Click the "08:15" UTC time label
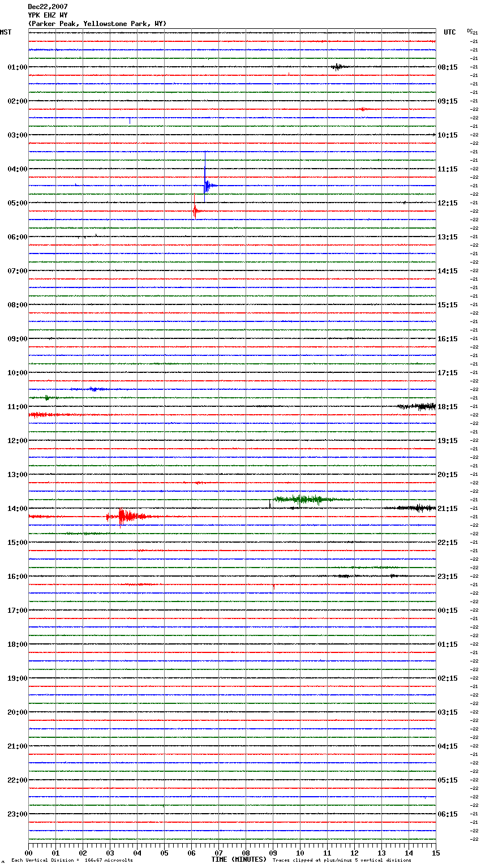 click(448, 67)
